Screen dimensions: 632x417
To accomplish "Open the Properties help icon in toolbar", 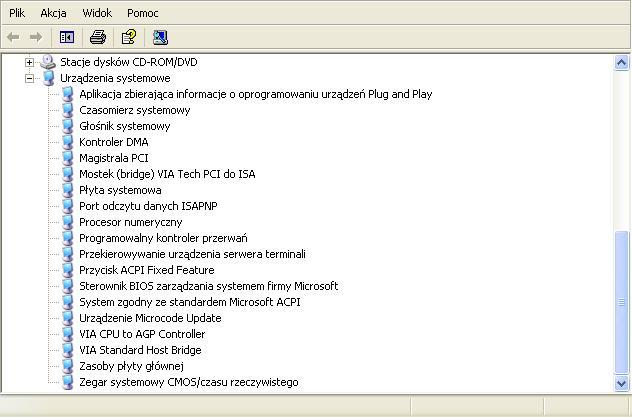I will pyautogui.click(x=129, y=37).
